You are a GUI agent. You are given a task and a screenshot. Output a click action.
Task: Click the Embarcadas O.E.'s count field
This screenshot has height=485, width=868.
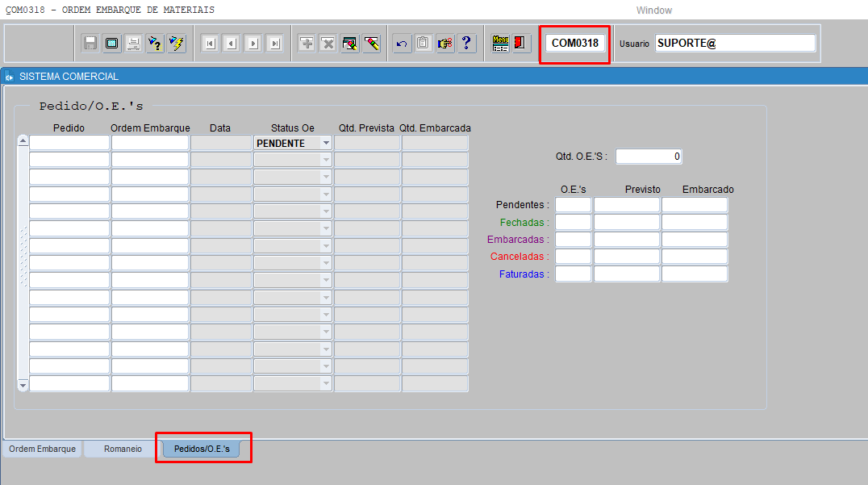573,239
